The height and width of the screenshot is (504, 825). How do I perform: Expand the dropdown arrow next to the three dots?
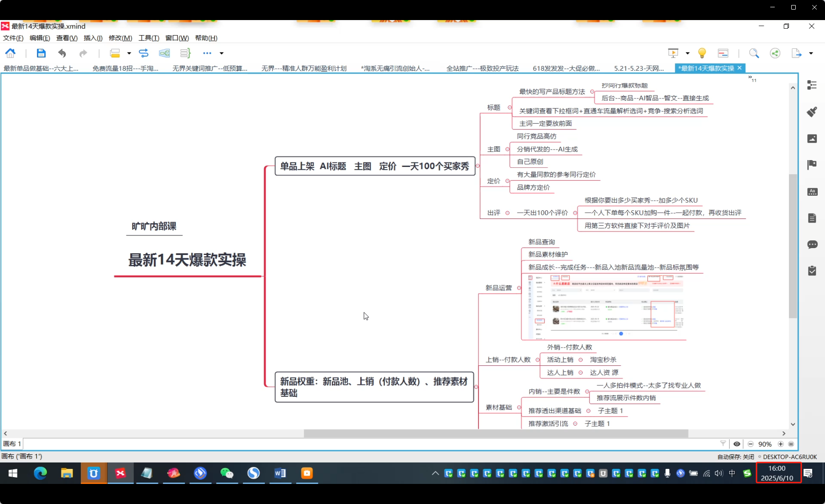coord(221,53)
